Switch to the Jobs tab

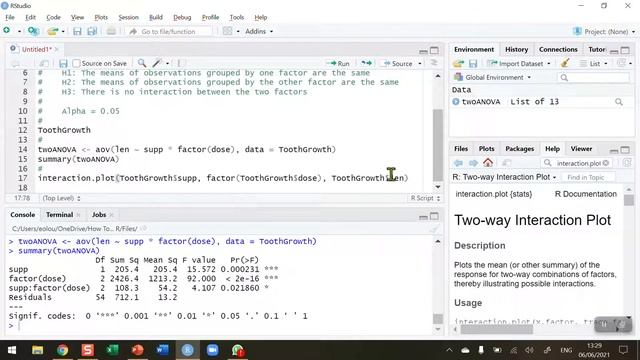click(99, 215)
